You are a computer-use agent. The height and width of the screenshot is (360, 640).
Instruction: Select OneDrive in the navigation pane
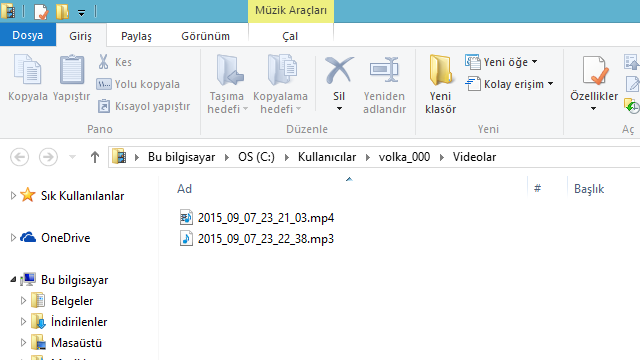pos(65,238)
